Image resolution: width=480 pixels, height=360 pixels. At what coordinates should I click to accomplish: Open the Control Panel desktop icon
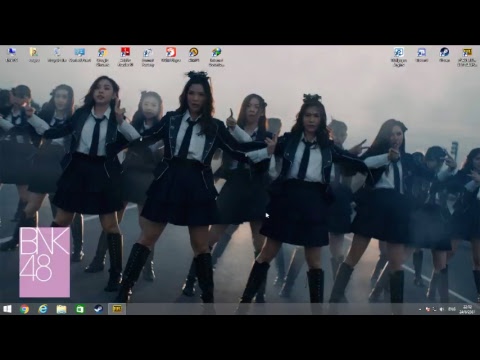click(80, 55)
